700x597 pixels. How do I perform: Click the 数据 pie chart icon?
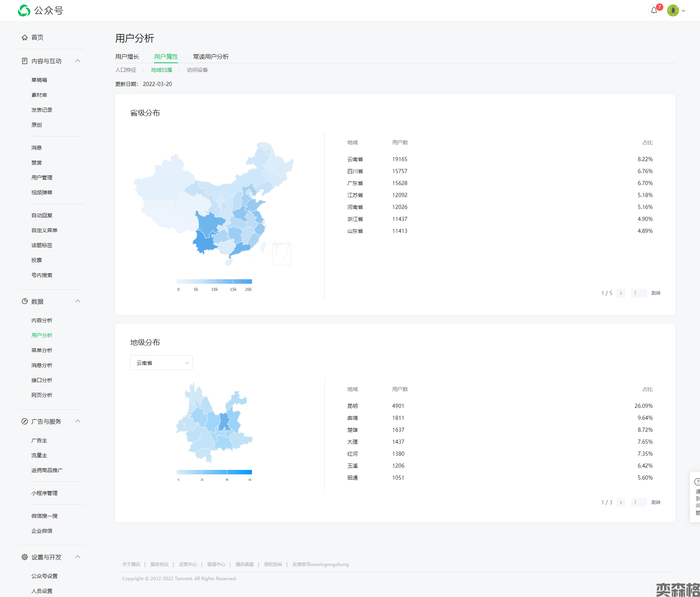point(25,301)
